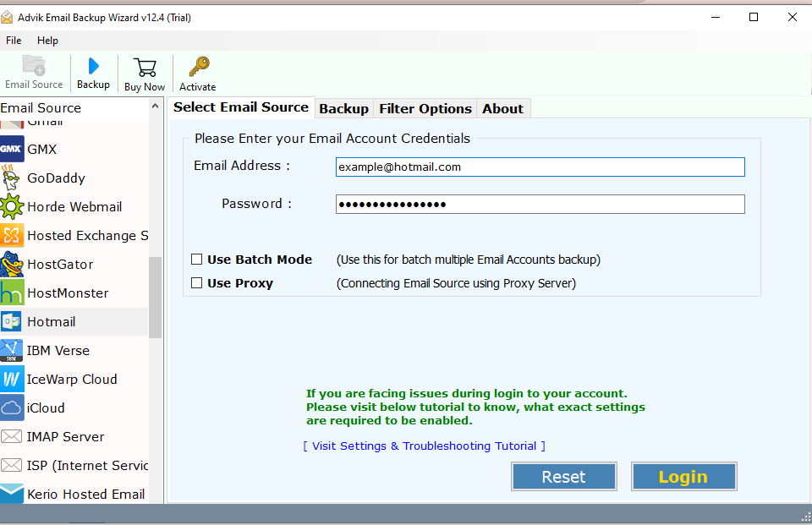Select the Hosted Exchange Server icon

[11, 236]
